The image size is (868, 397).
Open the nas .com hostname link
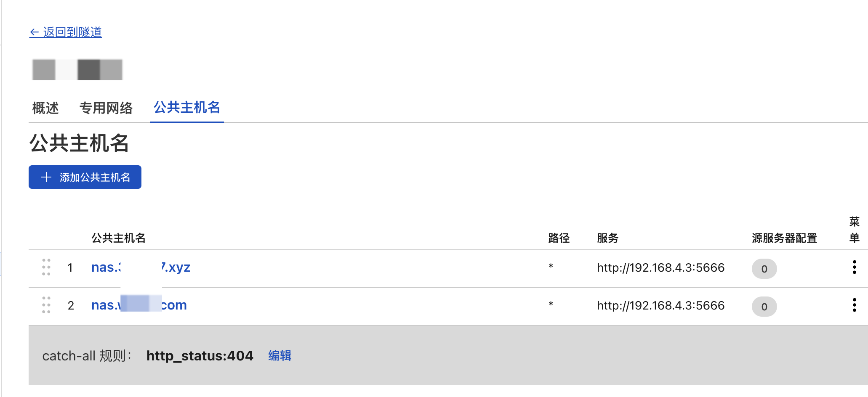click(139, 305)
